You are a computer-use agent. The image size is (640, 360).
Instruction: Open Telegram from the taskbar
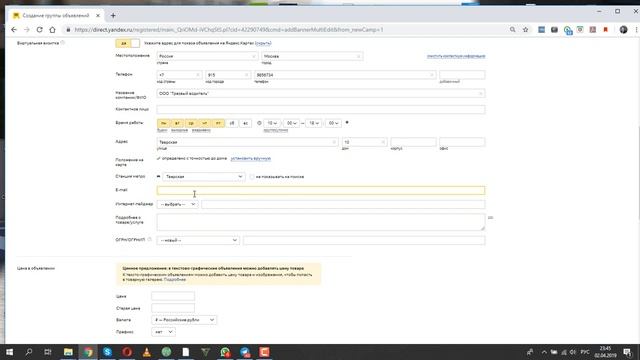pos(245,352)
